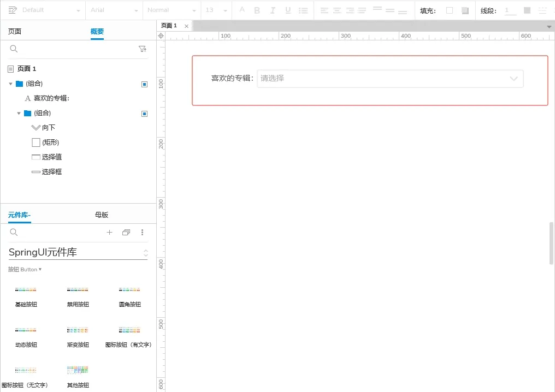Click the shadow fill swatch next to fill color
The image size is (555, 392).
[465, 10]
